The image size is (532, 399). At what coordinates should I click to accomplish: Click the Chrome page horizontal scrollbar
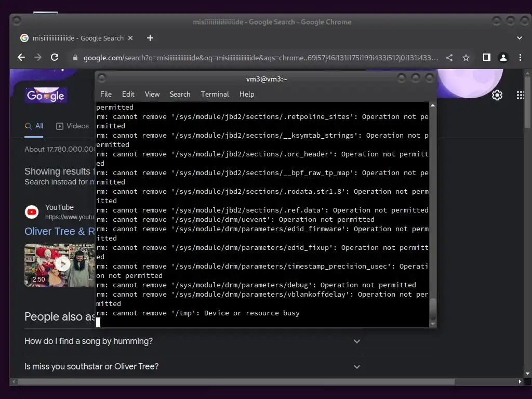click(236, 382)
